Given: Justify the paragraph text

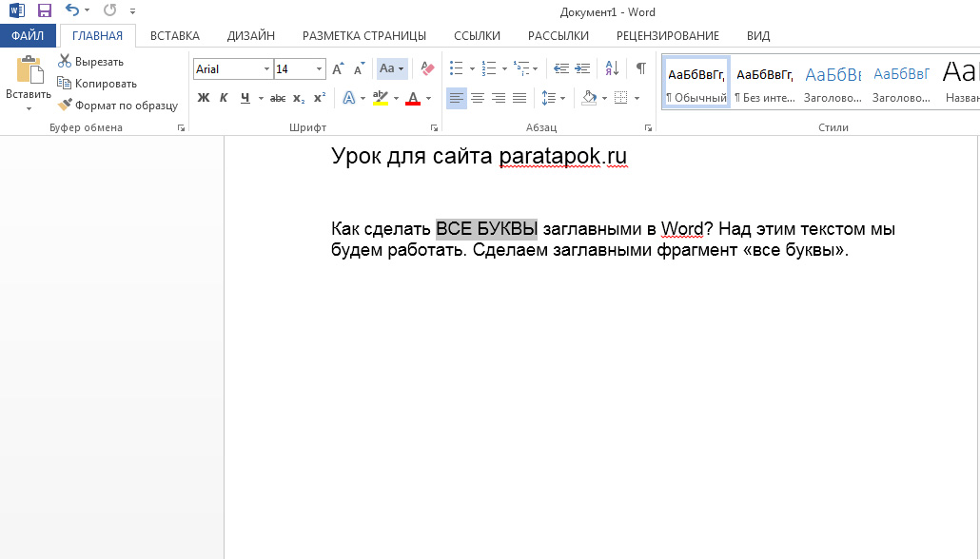Looking at the screenshot, I should [519, 98].
